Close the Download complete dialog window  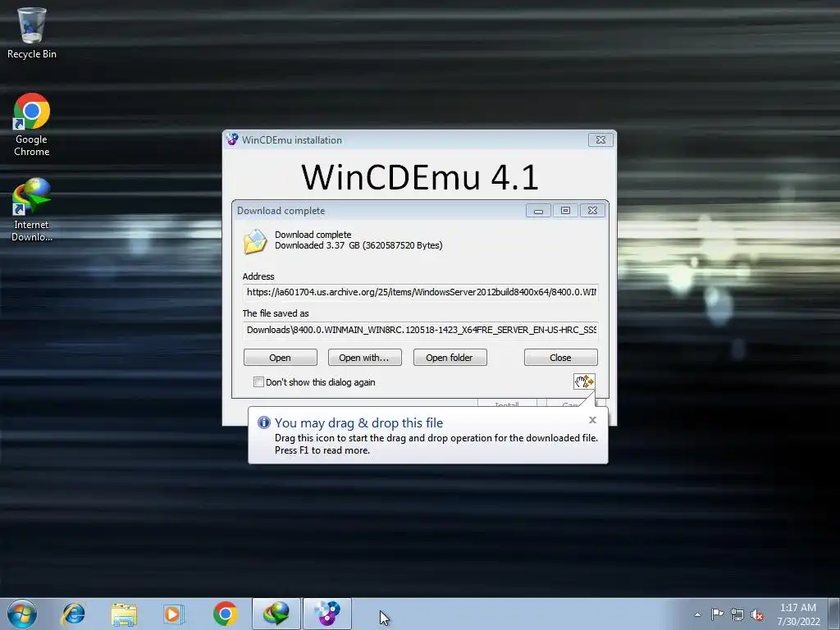point(592,211)
